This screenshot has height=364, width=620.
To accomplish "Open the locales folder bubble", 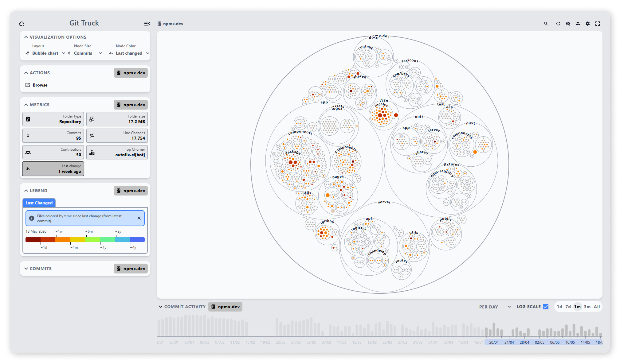I will coord(381,114).
